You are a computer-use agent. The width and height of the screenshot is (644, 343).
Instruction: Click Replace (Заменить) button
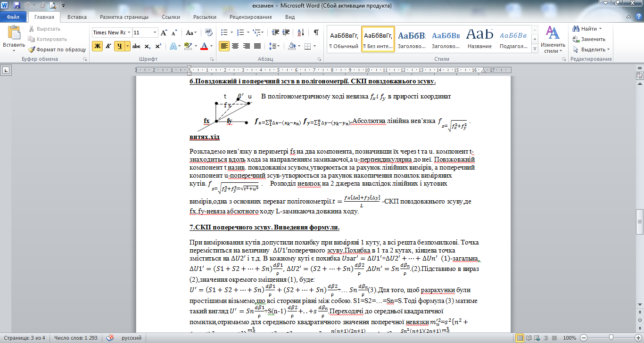(589, 39)
